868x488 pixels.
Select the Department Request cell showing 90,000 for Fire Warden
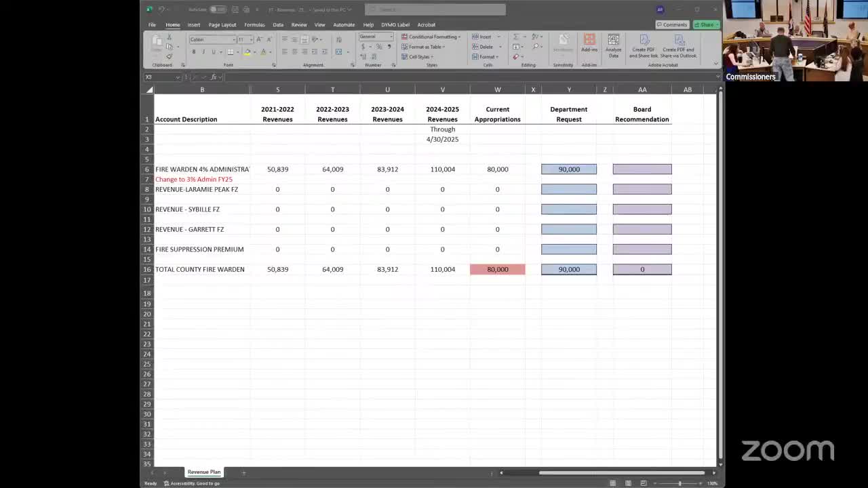(569, 169)
